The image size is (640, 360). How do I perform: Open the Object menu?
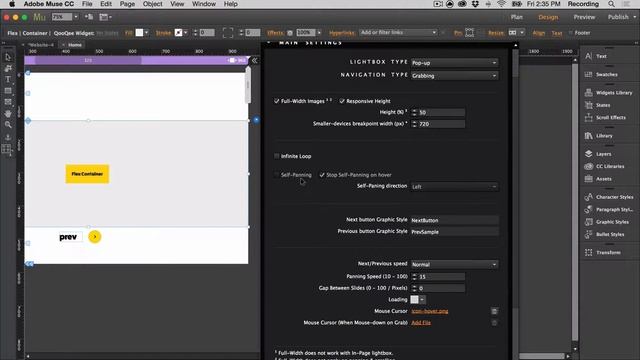pyautogui.click(x=152, y=4)
